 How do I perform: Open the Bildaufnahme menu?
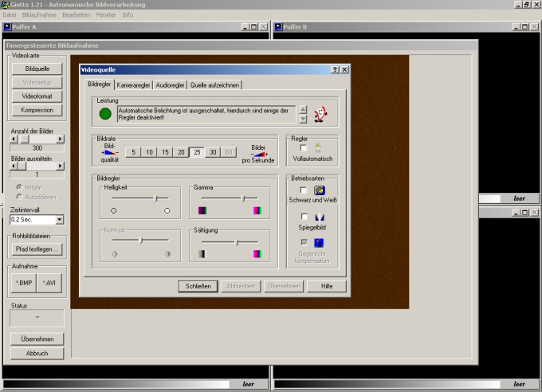(x=39, y=14)
